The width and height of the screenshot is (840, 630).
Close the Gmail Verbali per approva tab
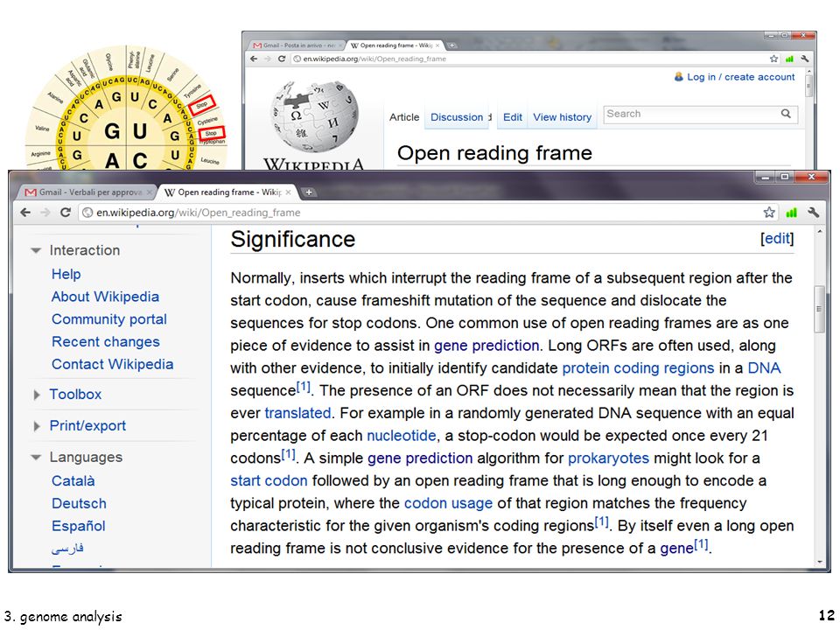pyautogui.click(x=150, y=192)
